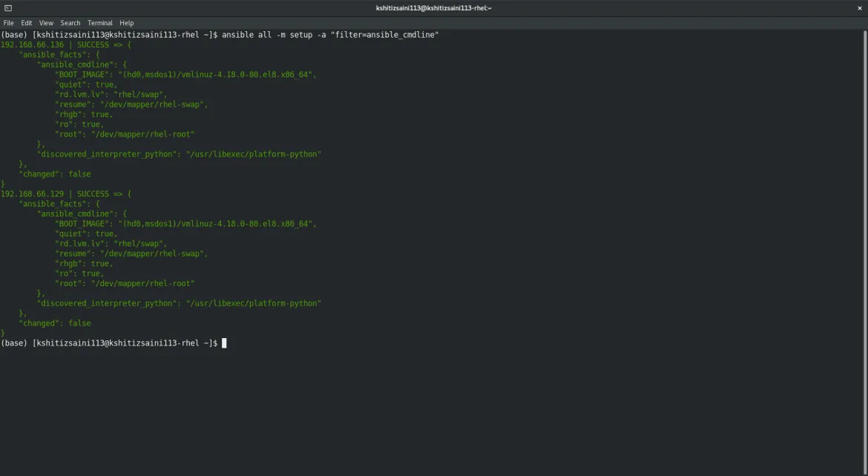Click the empty shell prompt with the cursor
Screen dimensions: 868x476
(x=114, y=343)
